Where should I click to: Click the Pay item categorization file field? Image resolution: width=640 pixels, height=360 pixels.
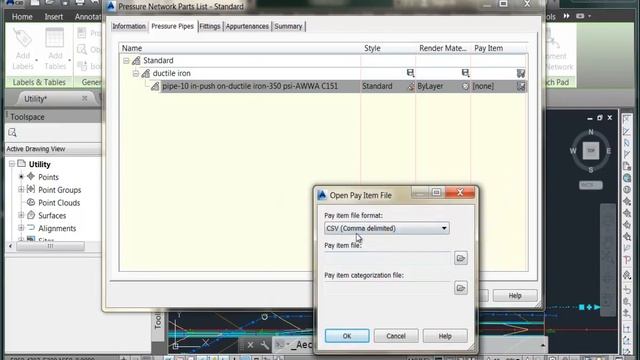click(387, 288)
